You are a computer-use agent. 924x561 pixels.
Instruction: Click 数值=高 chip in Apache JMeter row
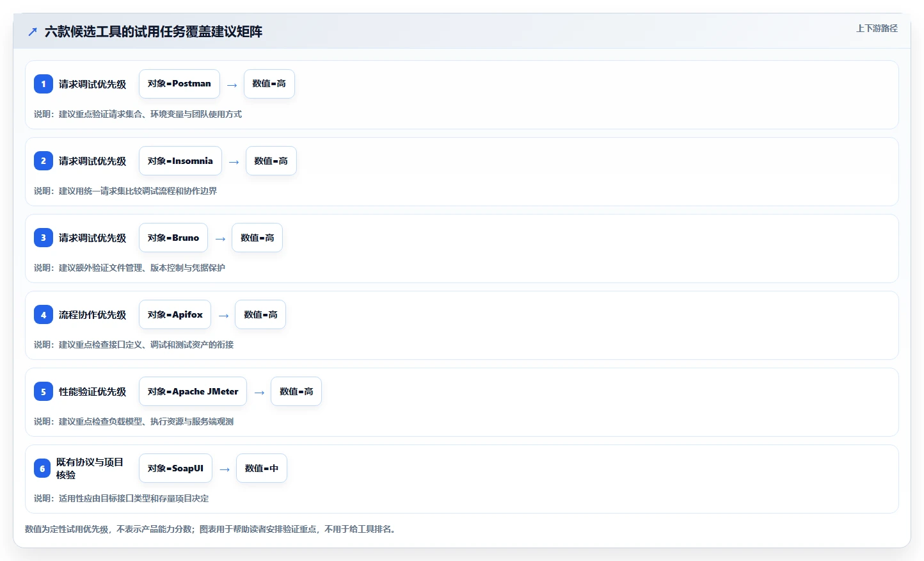[x=296, y=391]
